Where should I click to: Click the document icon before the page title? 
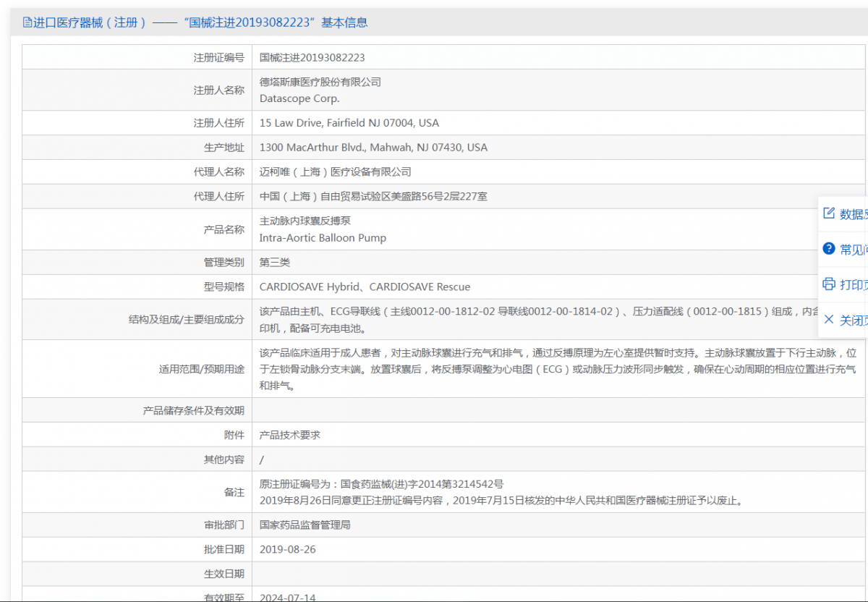click(27, 22)
